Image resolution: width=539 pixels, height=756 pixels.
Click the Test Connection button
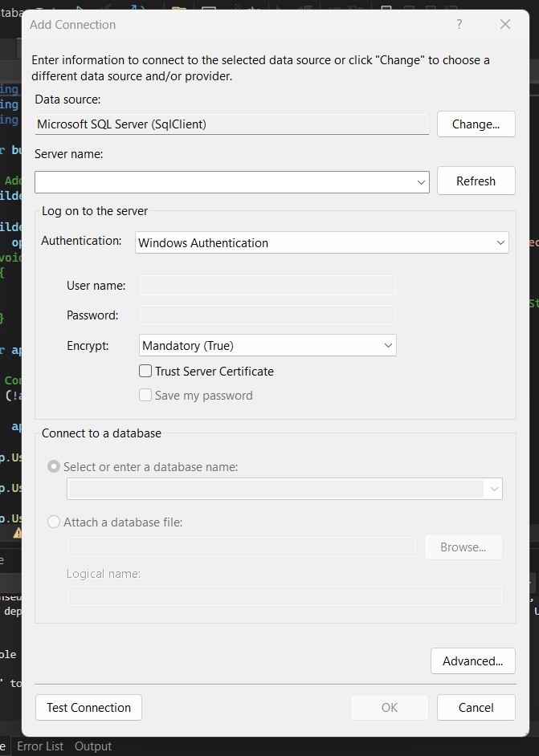(x=88, y=708)
